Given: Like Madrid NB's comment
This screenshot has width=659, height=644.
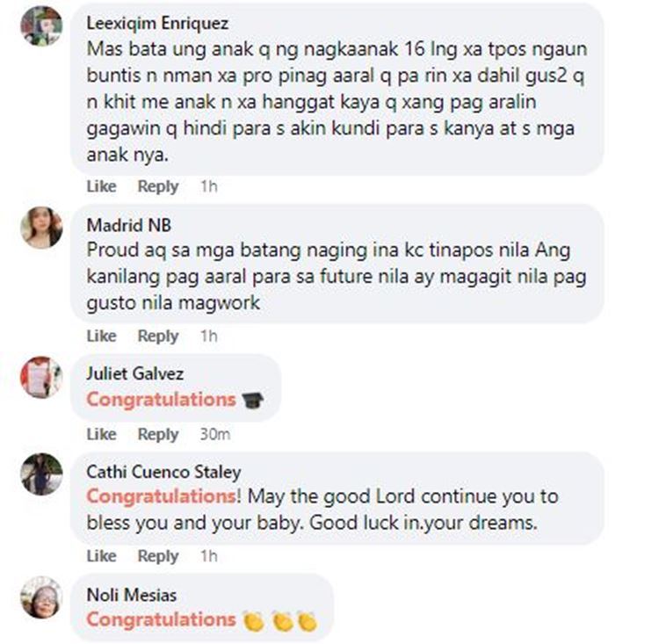Looking at the screenshot, I should pos(101,336).
